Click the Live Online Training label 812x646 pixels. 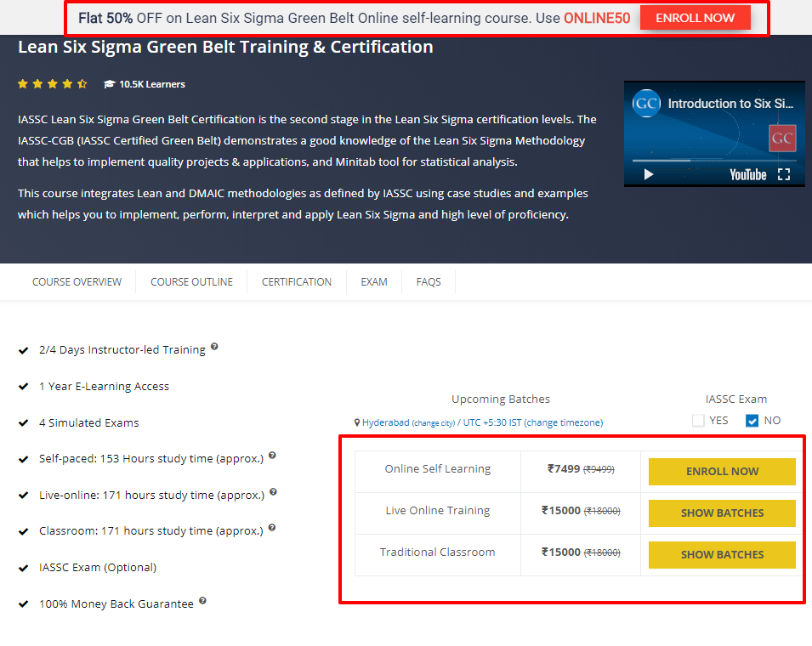coord(438,510)
